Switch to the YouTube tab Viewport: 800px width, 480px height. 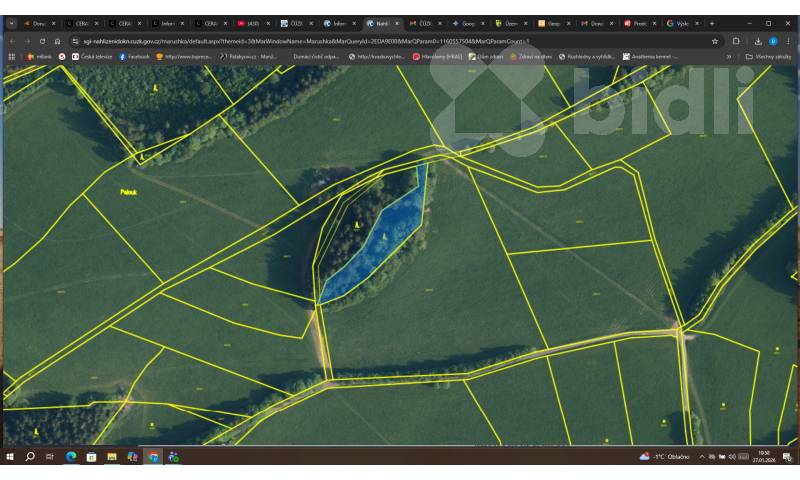point(247,23)
